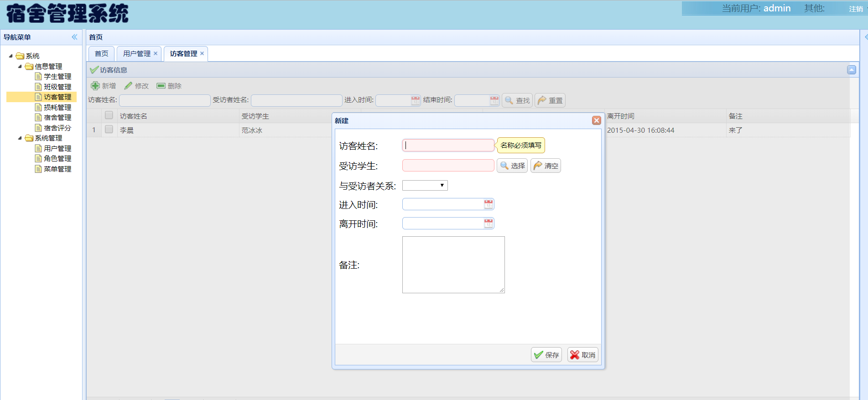868x400 pixels.
Task: Open 宿舍评分 in the navigation tree
Action: pyautogui.click(x=57, y=128)
